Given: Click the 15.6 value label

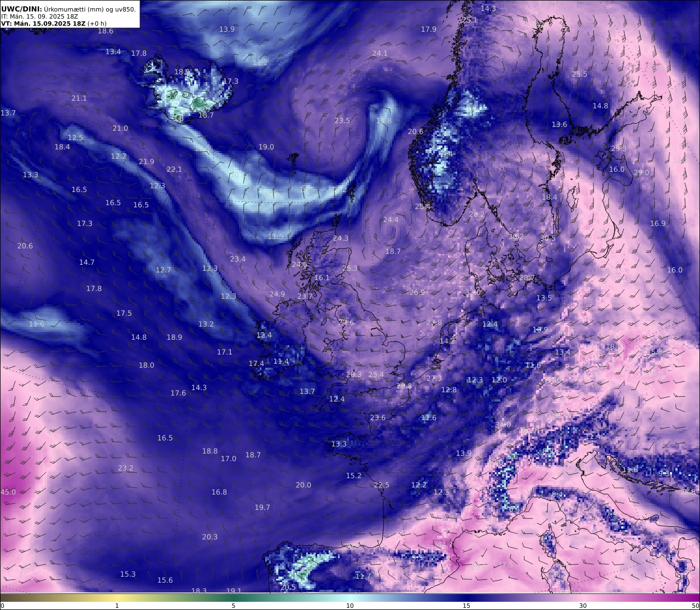Looking at the screenshot, I should click(165, 580).
